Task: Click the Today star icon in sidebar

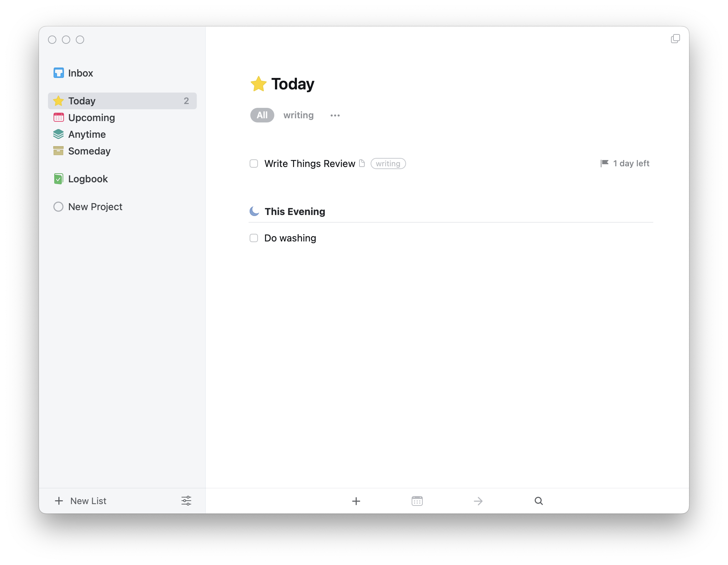Action: (58, 101)
